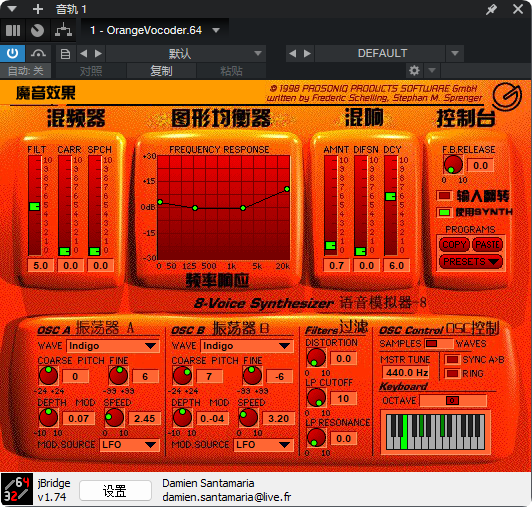The width and height of the screenshot is (532, 507).
Task: Open the channel routing icon
Action: tap(63, 31)
